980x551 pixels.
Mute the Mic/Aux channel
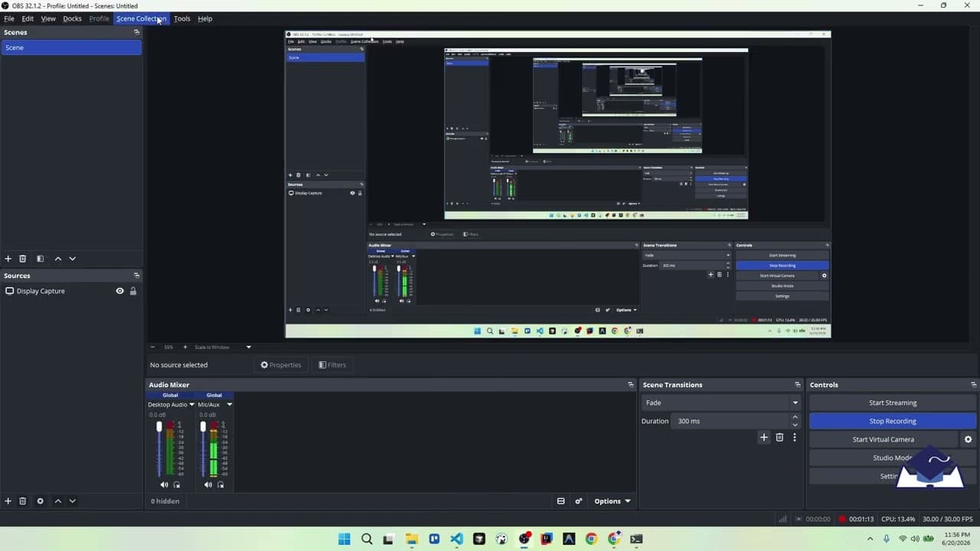click(x=207, y=484)
